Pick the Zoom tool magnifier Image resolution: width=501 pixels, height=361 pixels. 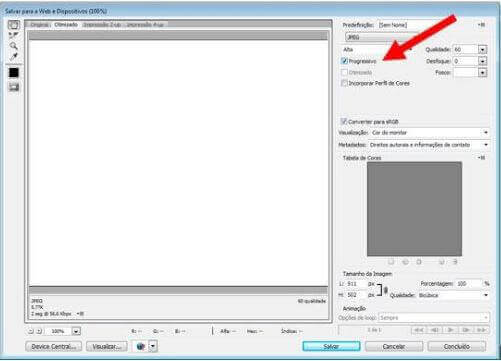click(x=14, y=46)
